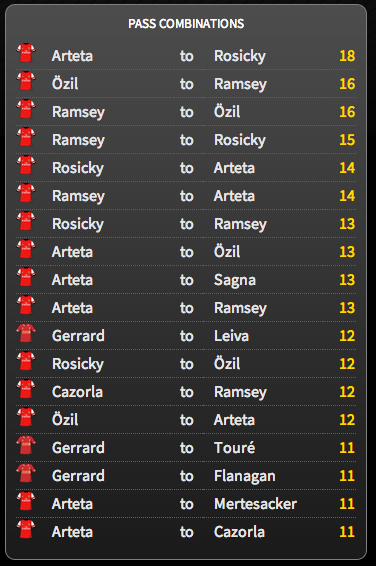Viewport: 376px width, 566px height.
Task: Click the pass count 15 for Ramsey to Rosicky
Action: tap(347, 140)
